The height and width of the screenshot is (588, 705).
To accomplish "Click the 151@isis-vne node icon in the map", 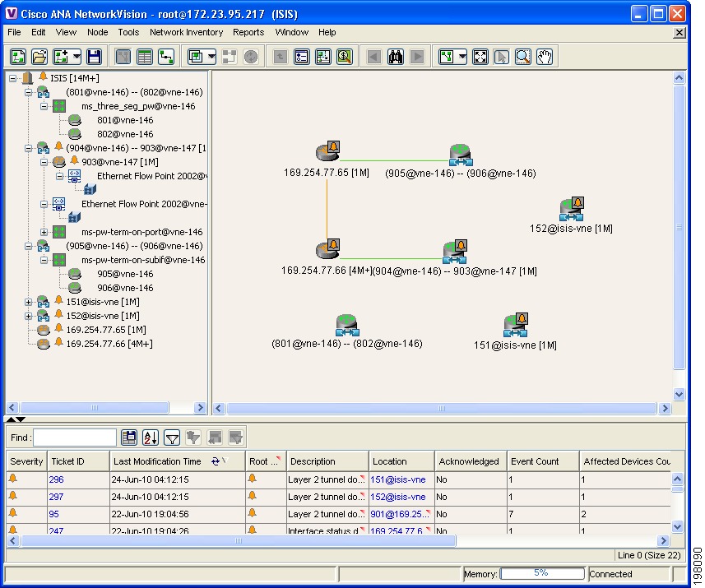I will 516,325.
